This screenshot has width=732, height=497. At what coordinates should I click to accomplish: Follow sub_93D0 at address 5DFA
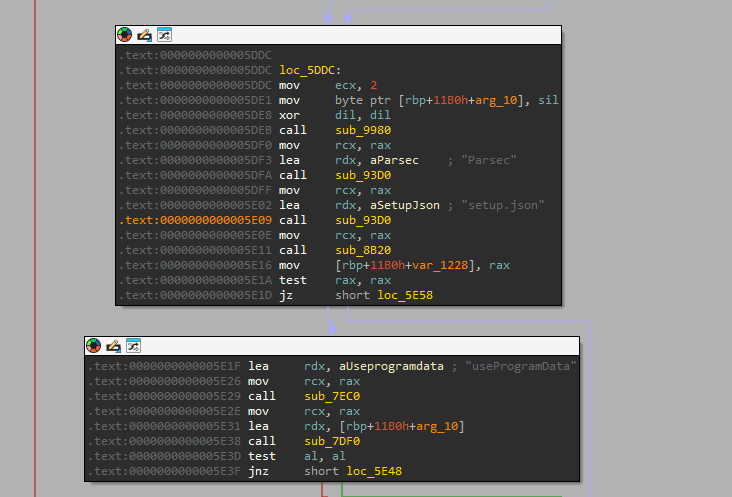pos(363,175)
